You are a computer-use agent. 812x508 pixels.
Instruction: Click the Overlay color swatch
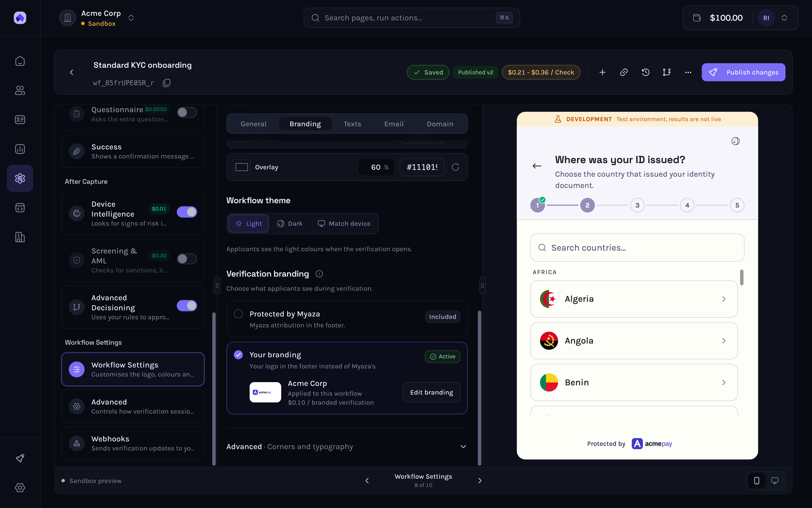pyautogui.click(x=242, y=167)
